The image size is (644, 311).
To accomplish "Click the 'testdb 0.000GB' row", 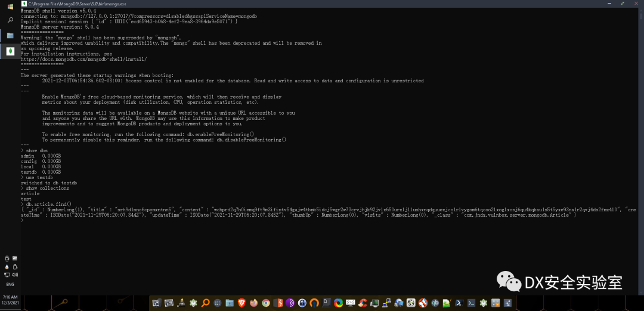I will click(x=41, y=172).
